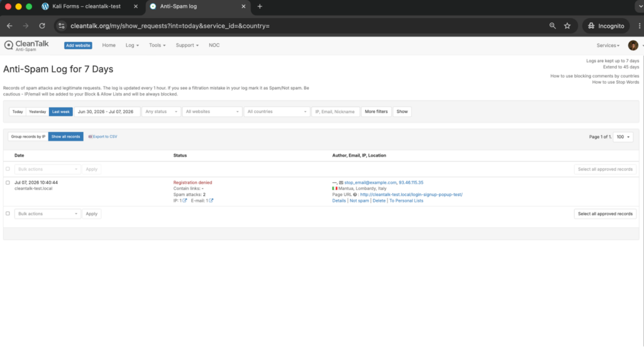Select the Last week period tab
The width and height of the screenshot is (644, 362).
61,112
